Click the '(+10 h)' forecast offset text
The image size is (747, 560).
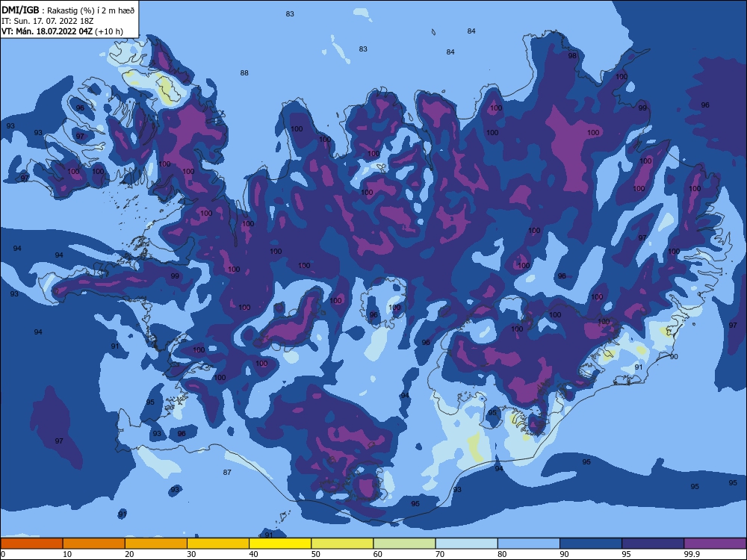click(109, 31)
